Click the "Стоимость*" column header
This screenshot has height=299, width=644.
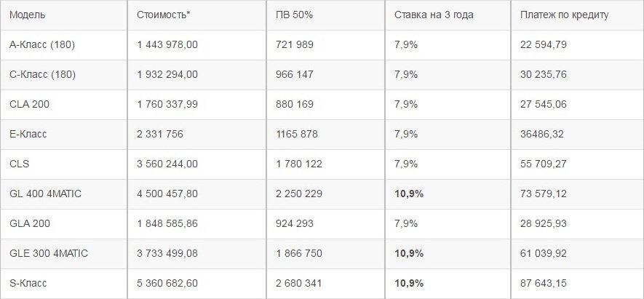[163, 15]
